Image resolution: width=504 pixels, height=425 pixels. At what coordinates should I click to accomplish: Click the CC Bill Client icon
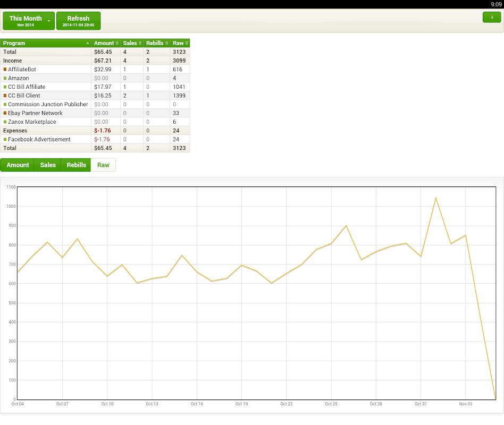coord(5,96)
